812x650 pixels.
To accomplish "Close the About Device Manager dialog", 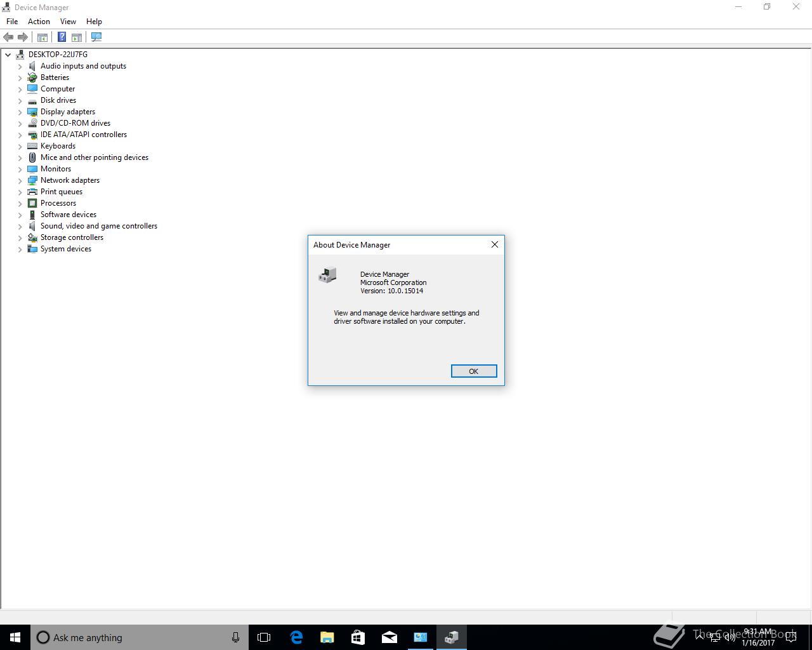I will point(495,244).
